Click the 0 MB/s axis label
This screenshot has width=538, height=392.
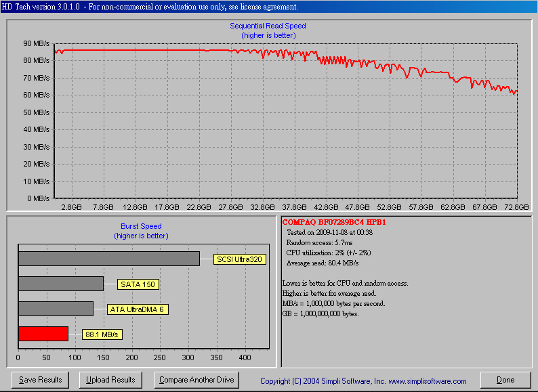pyautogui.click(x=38, y=198)
